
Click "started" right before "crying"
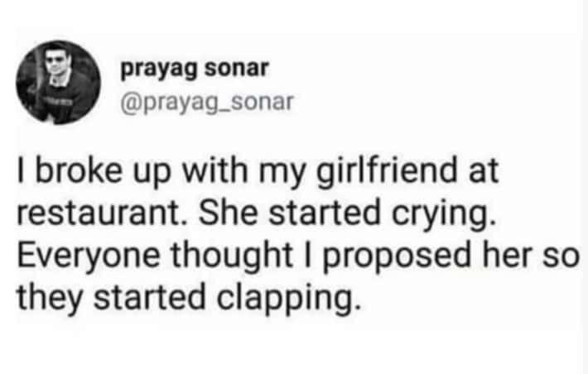pos(330,218)
